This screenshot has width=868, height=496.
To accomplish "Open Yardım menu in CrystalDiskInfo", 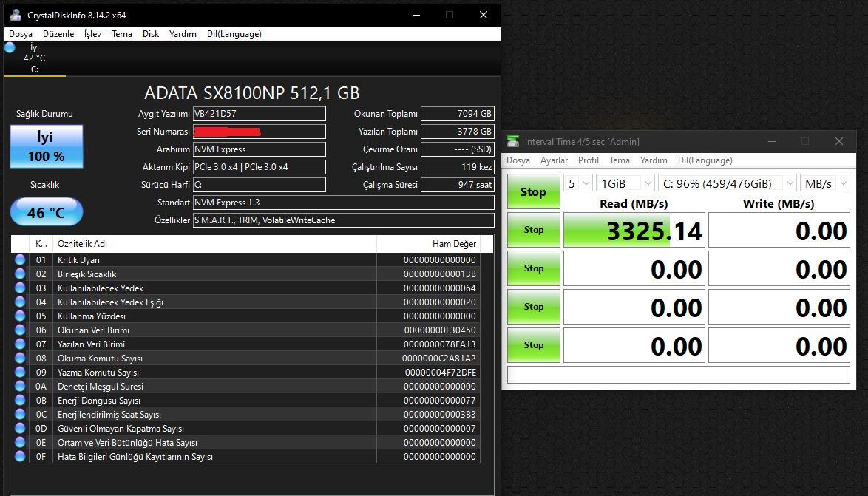I will 183,34.
